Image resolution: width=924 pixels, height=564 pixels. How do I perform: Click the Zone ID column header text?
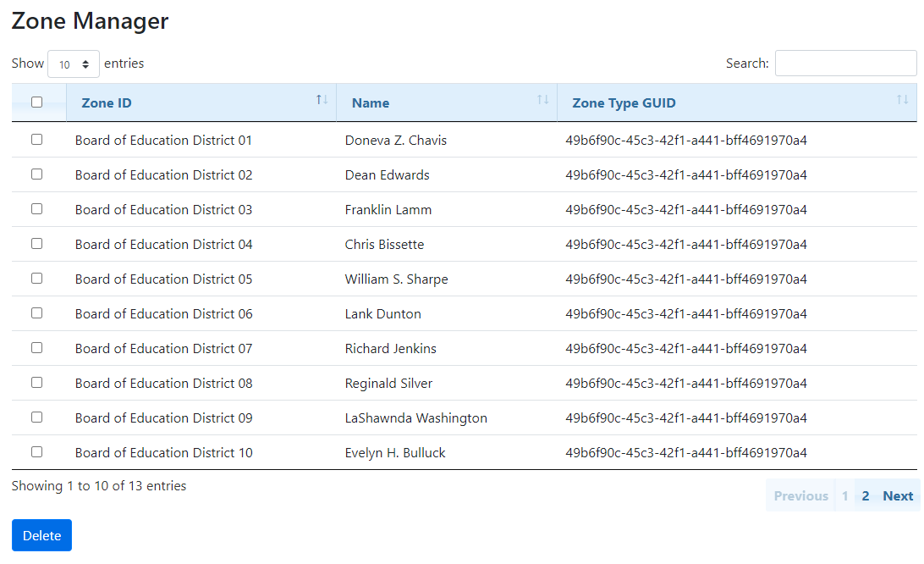(x=107, y=103)
